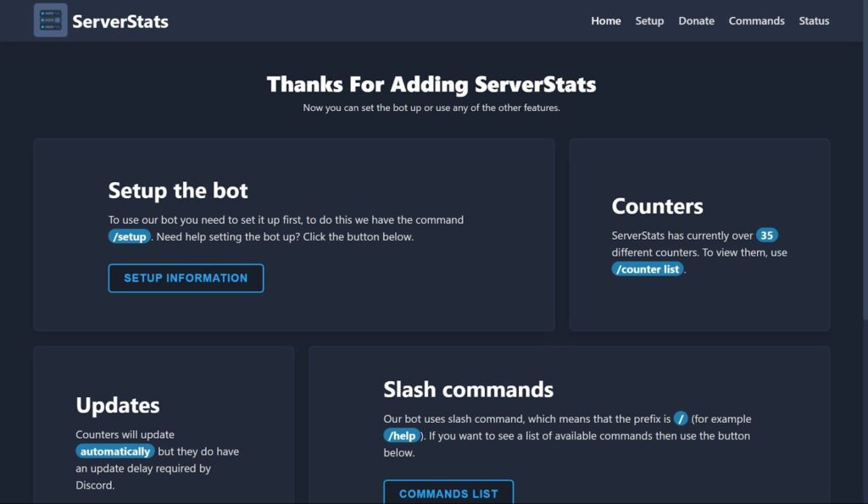Click the 35 counters count badge
868x504 pixels.
[x=767, y=235]
